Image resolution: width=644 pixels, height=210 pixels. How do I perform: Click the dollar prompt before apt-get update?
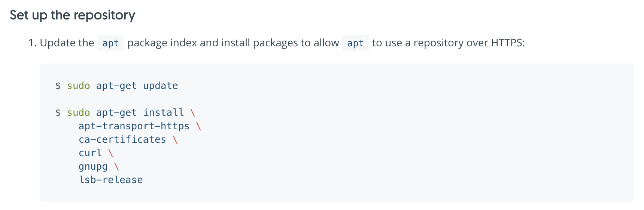click(x=58, y=86)
